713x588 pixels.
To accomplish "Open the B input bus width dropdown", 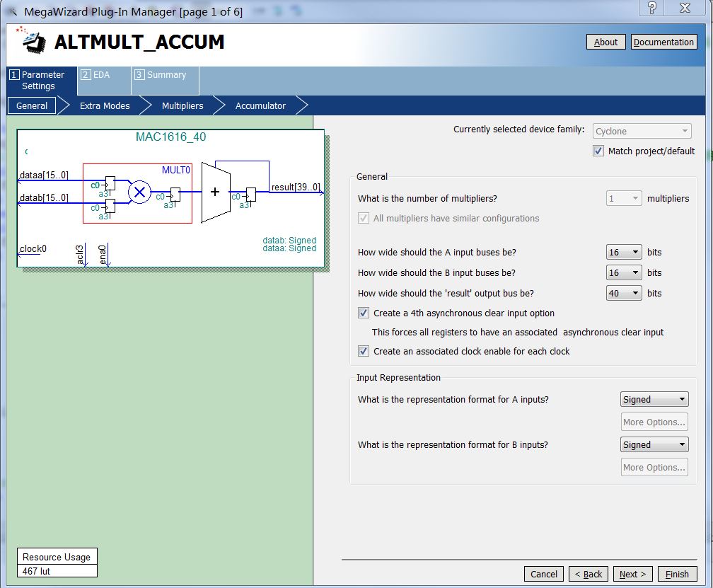I will coord(624,272).
